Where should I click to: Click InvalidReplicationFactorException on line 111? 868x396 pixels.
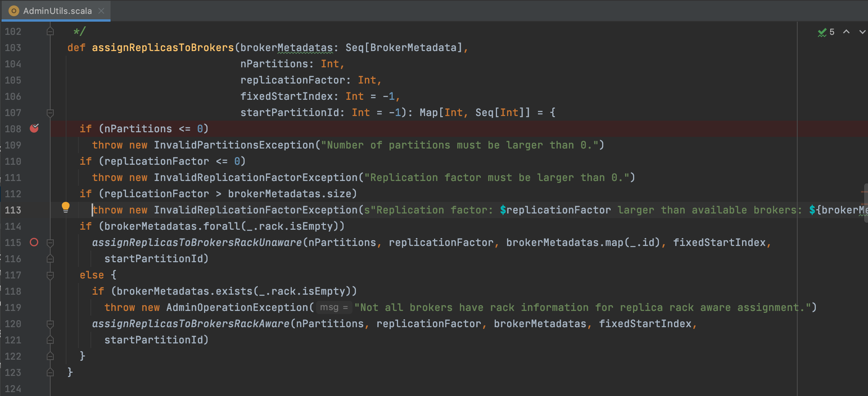tap(256, 178)
